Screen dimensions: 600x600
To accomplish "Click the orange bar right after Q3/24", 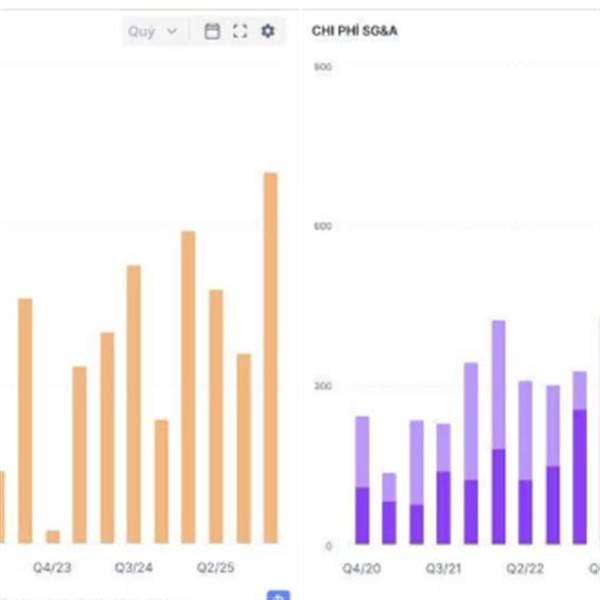I will click(x=161, y=481).
